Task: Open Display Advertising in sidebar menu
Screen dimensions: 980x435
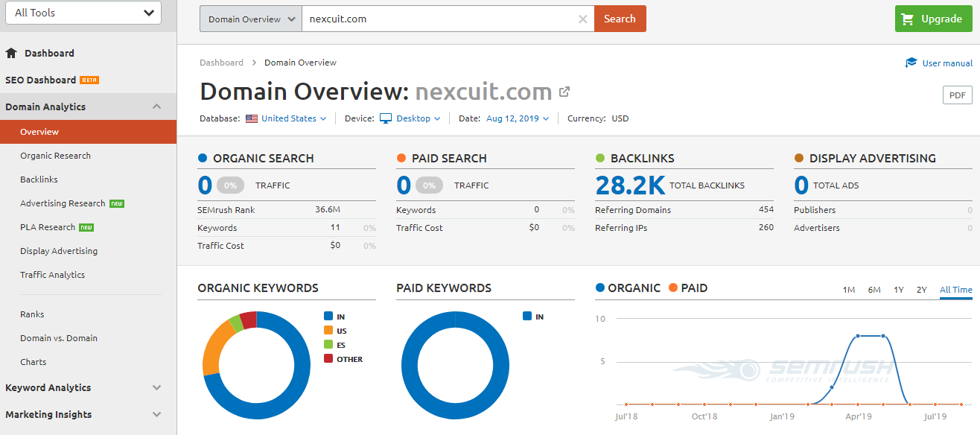Action: [59, 251]
